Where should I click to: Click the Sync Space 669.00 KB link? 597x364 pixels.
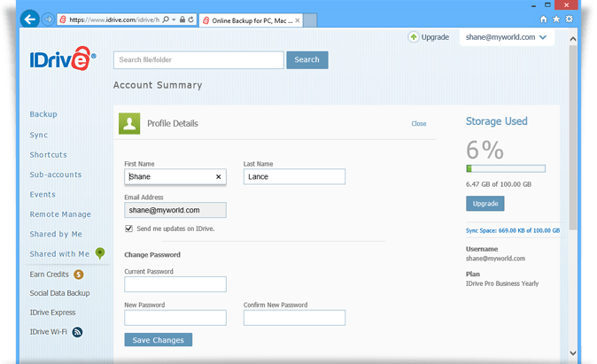[x=513, y=230]
